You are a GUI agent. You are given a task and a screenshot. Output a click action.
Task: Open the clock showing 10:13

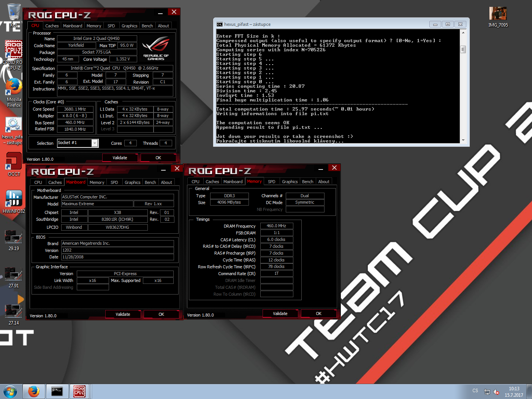tap(514, 392)
